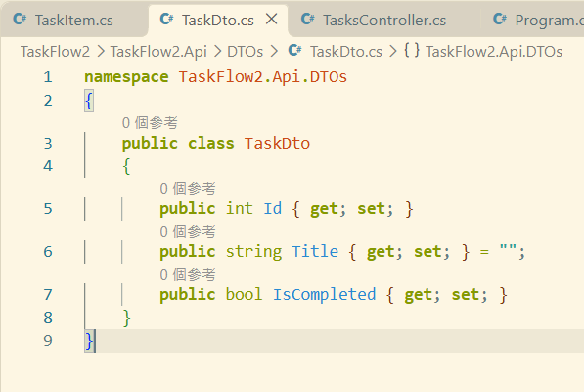The image size is (584, 392).
Task: Click line number 9 in gutter
Action: 48,341
